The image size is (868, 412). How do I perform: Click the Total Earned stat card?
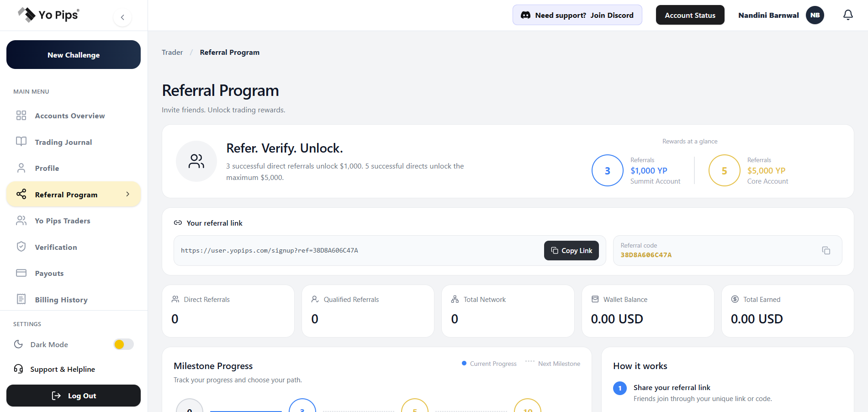pos(788,311)
